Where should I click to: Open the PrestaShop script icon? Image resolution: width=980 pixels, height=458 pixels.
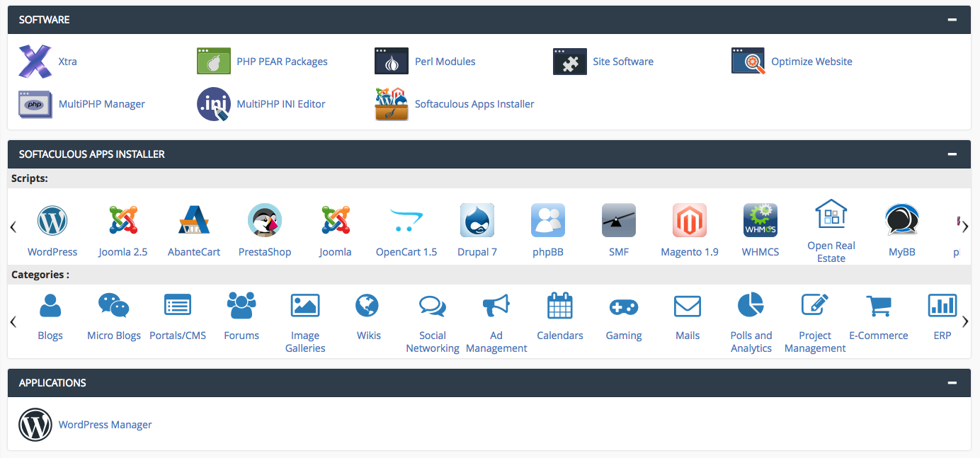[265, 220]
